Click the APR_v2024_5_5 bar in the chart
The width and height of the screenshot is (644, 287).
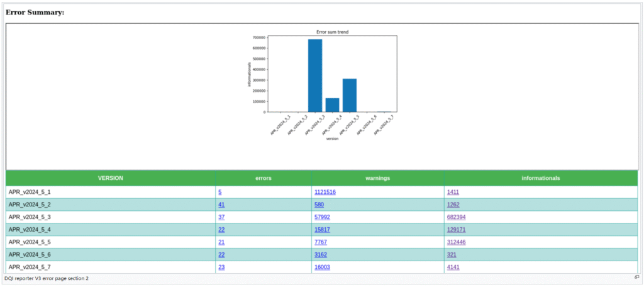tap(350, 96)
